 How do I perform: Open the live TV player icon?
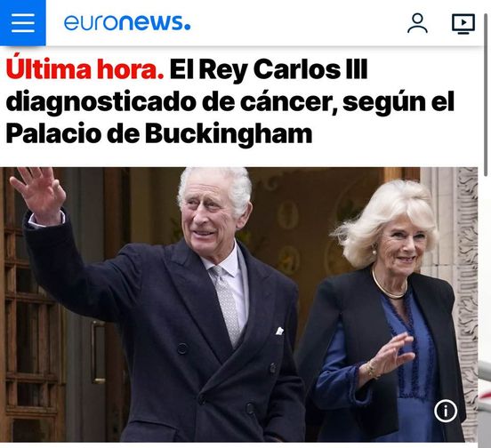[x=463, y=24]
